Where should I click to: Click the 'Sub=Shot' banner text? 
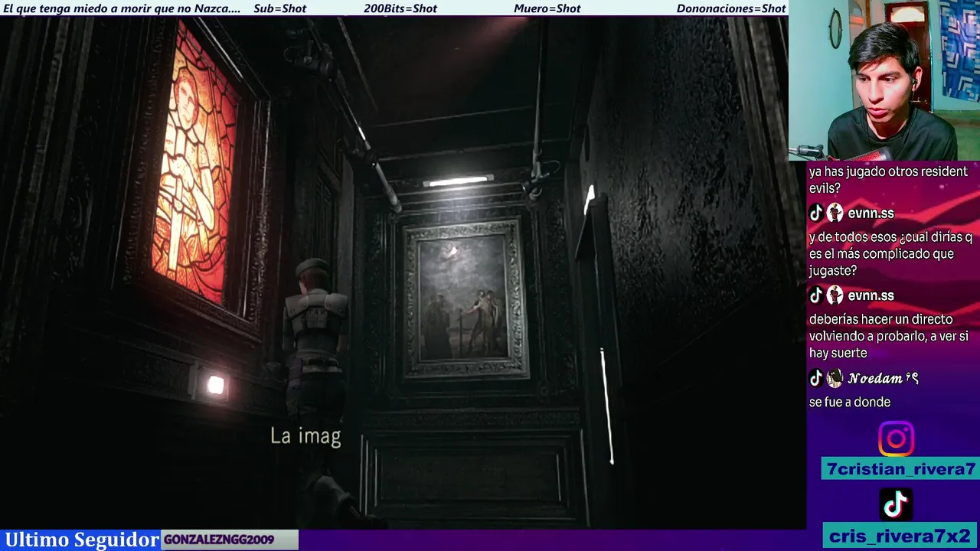pos(279,8)
